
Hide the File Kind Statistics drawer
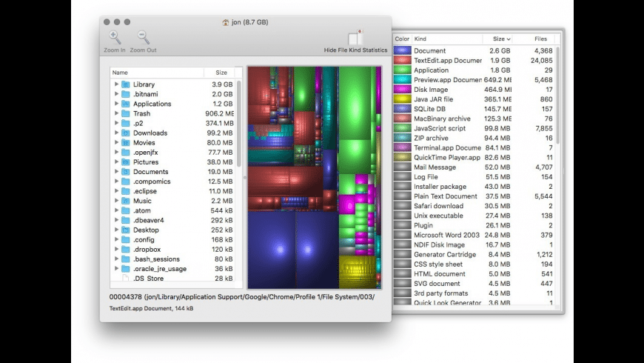click(x=355, y=38)
